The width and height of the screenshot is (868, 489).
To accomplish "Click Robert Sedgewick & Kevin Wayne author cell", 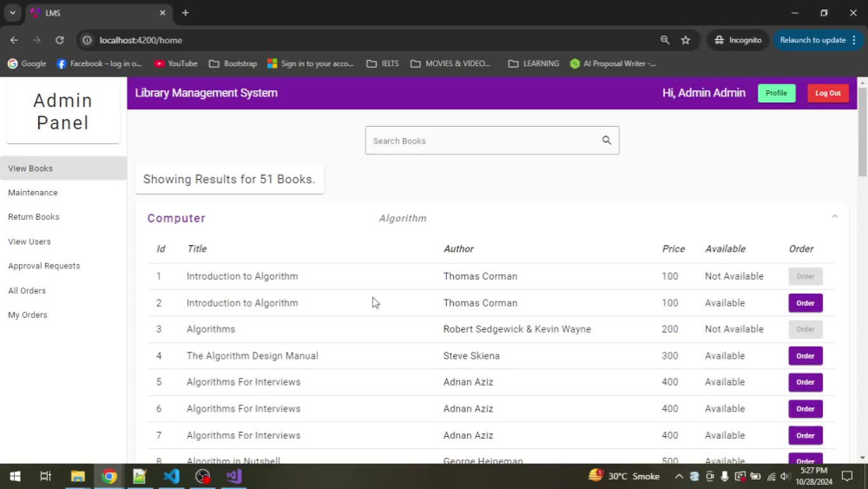I will click(517, 329).
